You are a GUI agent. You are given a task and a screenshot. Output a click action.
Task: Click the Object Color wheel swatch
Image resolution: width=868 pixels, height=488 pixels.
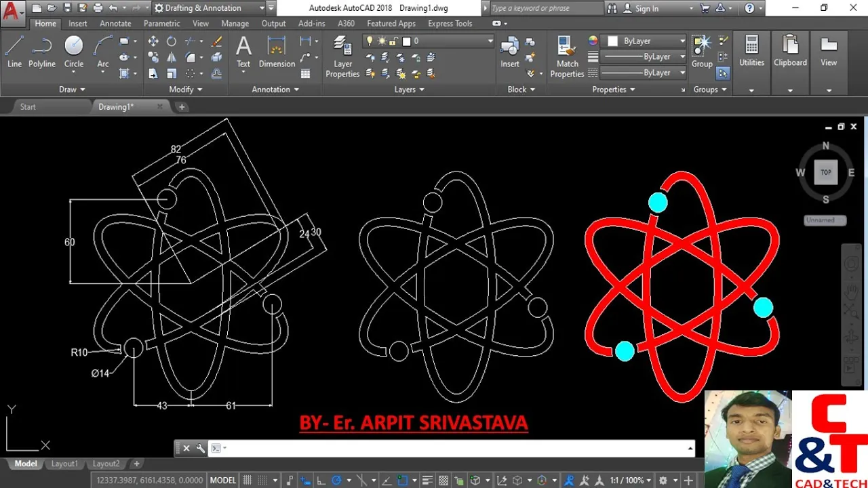[x=593, y=41]
